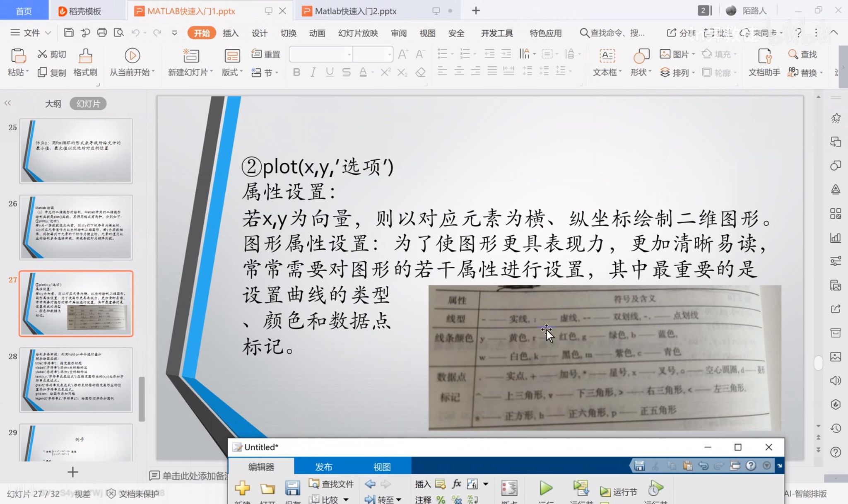Screen dimensions: 848x504
Task: Switch slide panel to Outline (大纲) view
Action: 53,104
